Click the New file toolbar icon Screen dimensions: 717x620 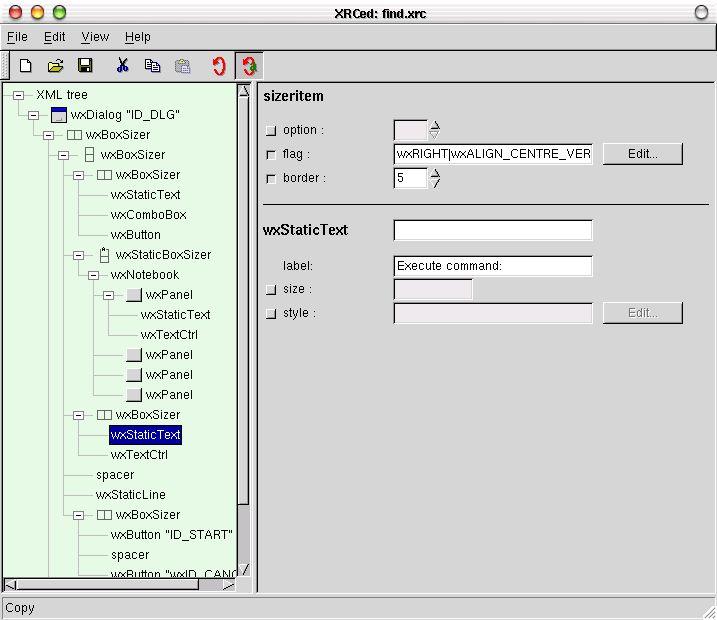coord(26,66)
